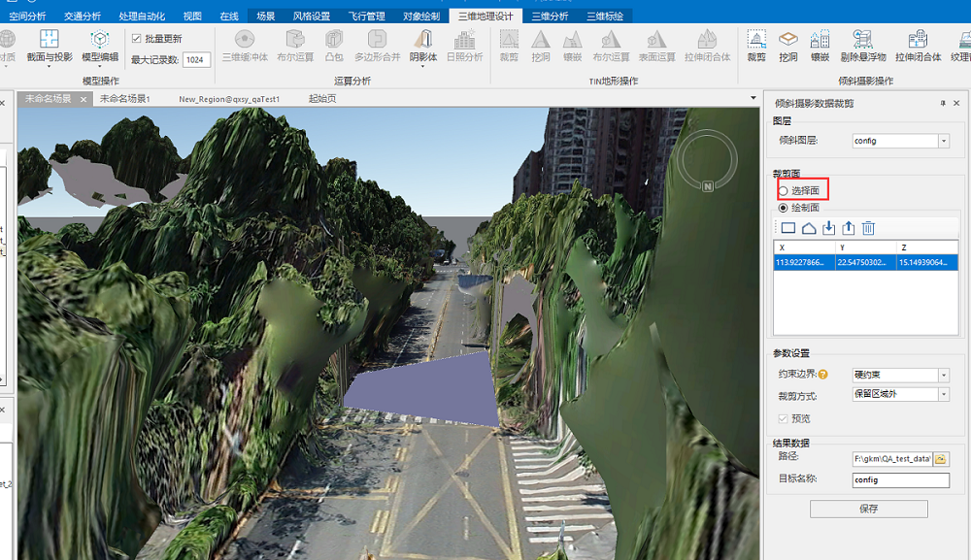The width and height of the screenshot is (971, 560).
Task: Open the scene tab list dropdown arrow
Action: click(x=753, y=98)
